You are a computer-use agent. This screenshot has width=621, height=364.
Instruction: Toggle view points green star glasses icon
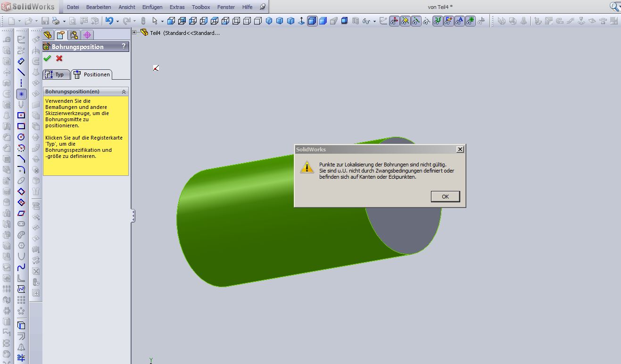click(x=470, y=21)
